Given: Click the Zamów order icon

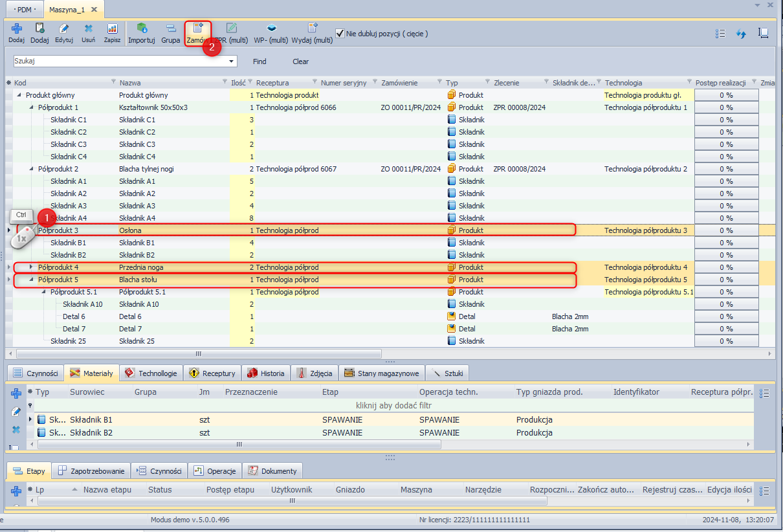Looking at the screenshot, I should [x=198, y=28].
